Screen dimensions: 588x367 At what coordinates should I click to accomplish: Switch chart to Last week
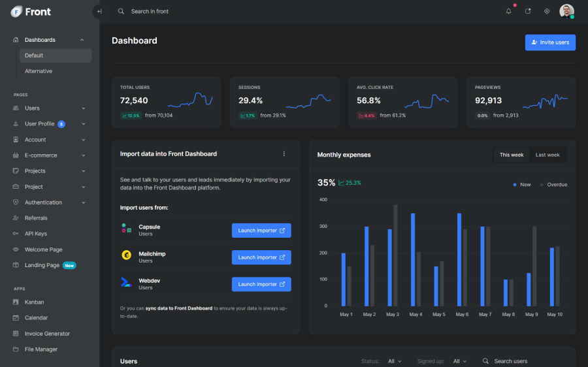[547, 155]
